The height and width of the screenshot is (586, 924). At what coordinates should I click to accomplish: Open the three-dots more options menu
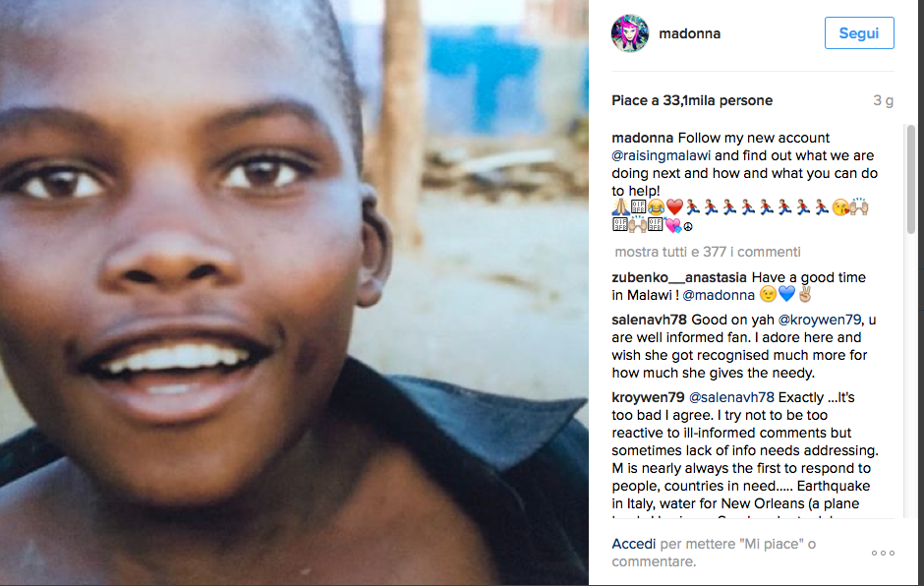[883, 553]
